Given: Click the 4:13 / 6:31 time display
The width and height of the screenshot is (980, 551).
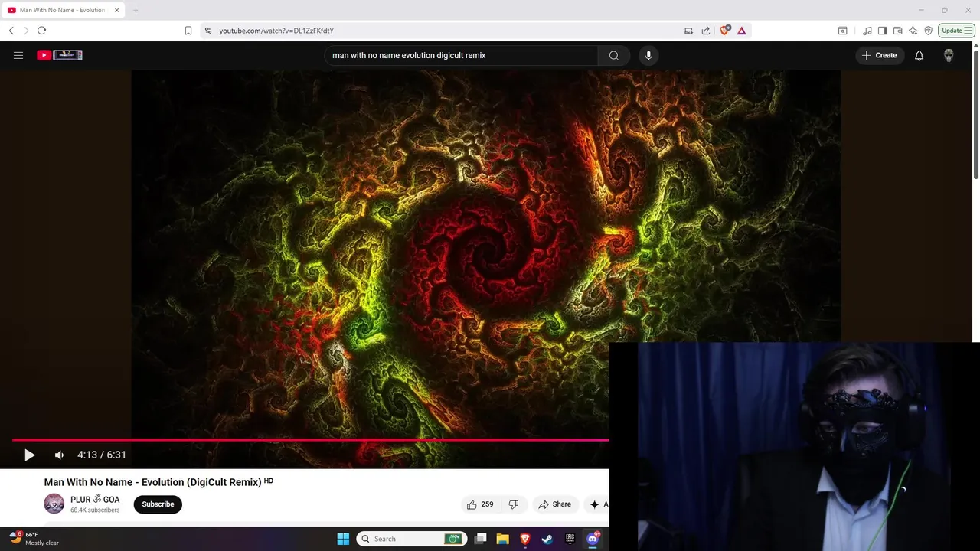Looking at the screenshot, I should (x=102, y=455).
